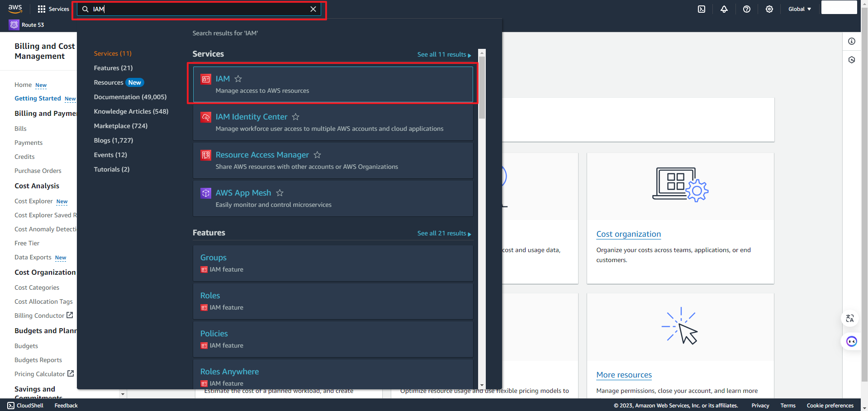
Task: Open the Global region dropdown
Action: [x=800, y=9]
